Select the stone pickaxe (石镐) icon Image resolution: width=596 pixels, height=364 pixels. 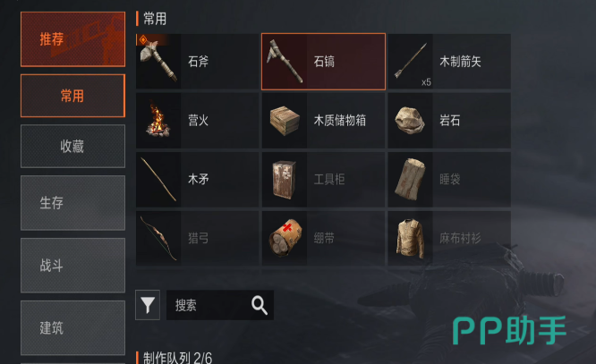pyautogui.click(x=285, y=61)
